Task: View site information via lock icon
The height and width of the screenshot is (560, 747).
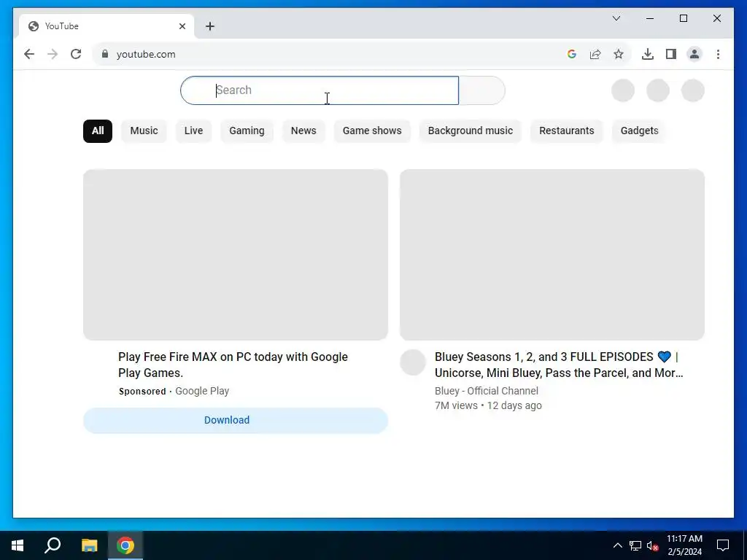Action: (105, 54)
